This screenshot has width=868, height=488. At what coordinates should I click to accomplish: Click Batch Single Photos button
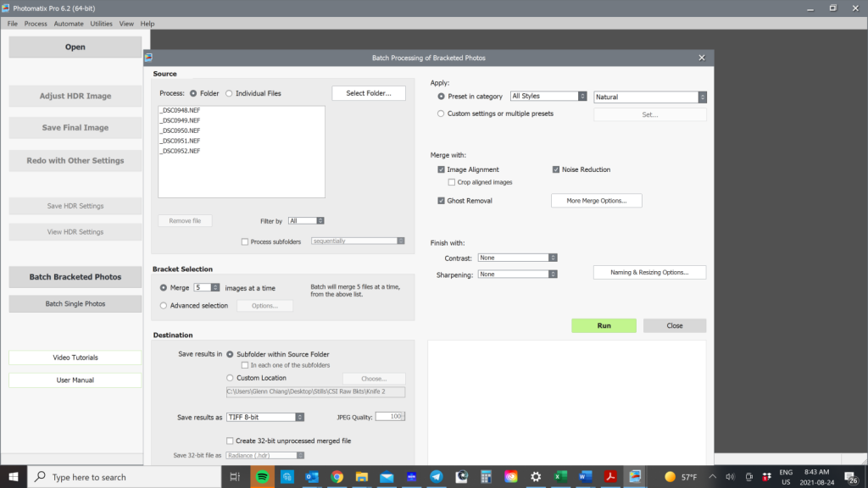pyautogui.click(x=75, y=304)
